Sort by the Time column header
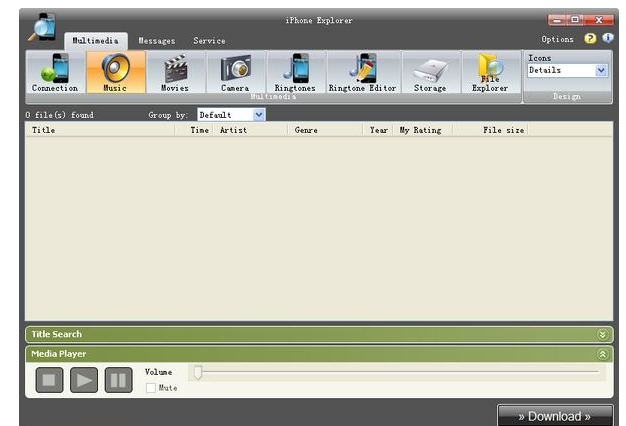The height and width of the screenshot is (426, 626). tap(194, 130)
